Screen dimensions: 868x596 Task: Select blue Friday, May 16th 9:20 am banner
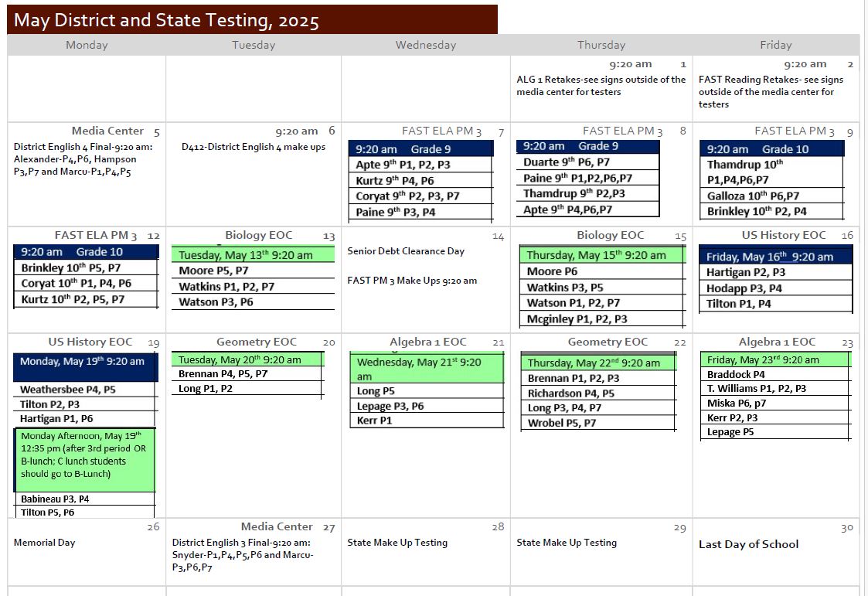click(x=775, y=256)
